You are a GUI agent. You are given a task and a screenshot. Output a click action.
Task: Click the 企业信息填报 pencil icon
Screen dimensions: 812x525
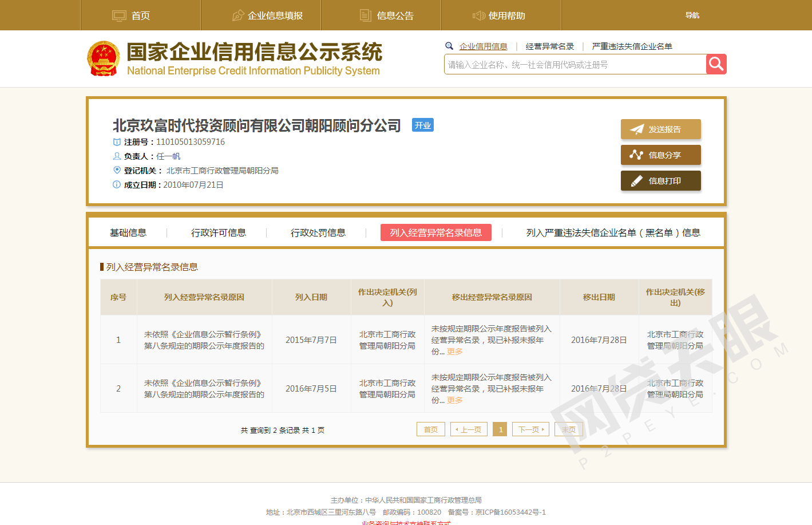[x=238, y=15]
